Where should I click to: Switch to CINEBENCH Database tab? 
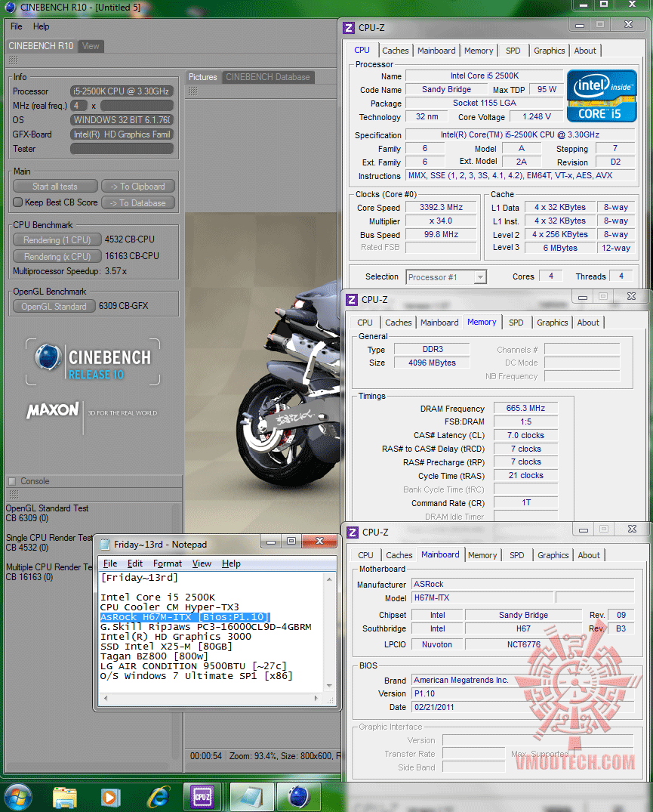coord(268,77)
